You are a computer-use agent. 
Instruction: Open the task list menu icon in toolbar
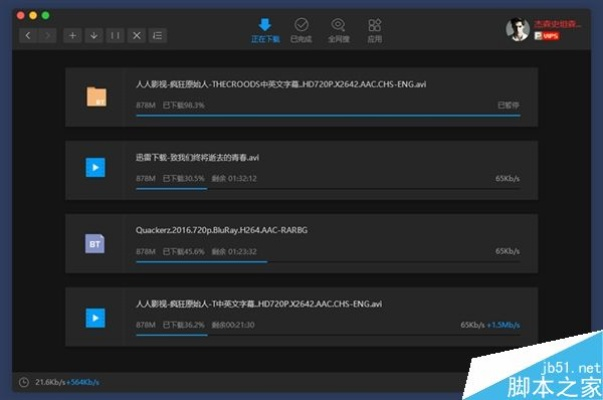click(x=158, y=35)
